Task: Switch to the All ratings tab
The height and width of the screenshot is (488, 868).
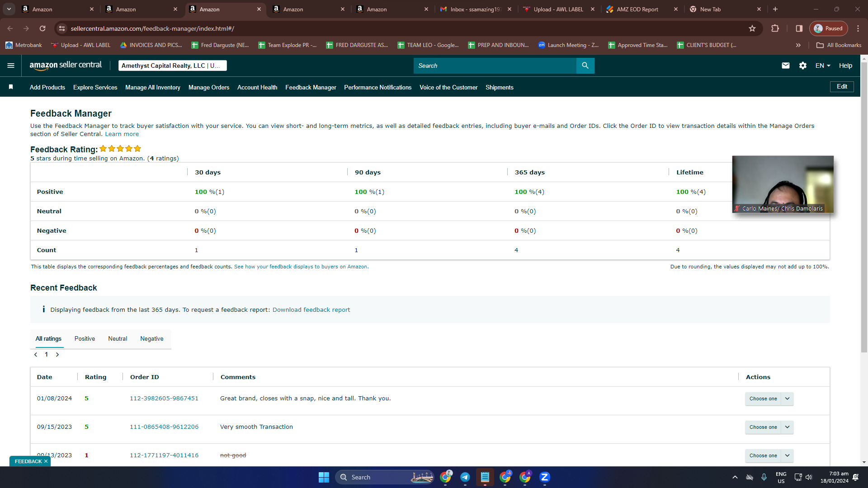Action: [48, 339]
